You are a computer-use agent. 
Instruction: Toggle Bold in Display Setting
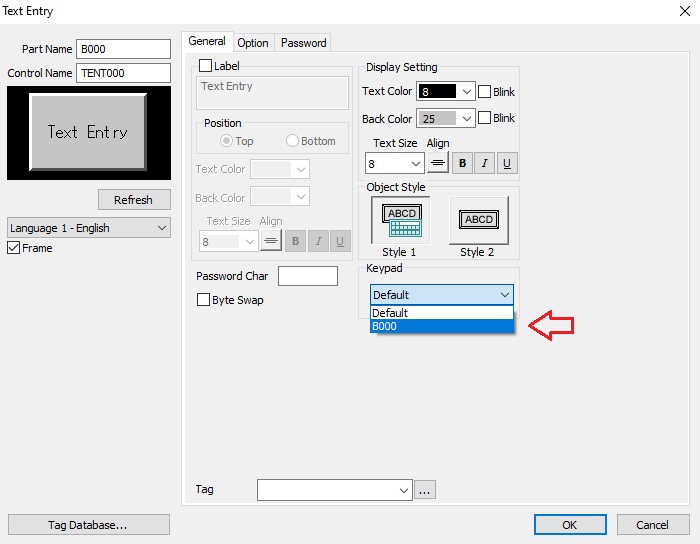463,163
